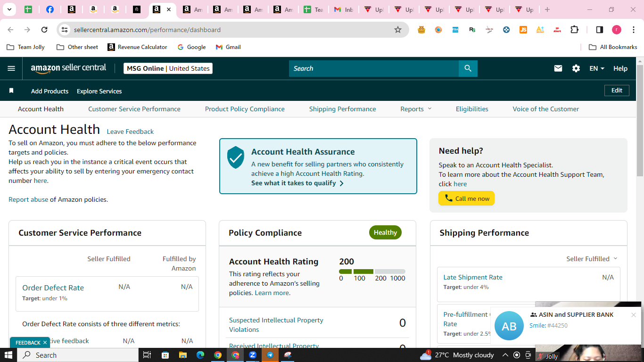This screenshot has width=644, height=362.
Task: Open the Chrome side panel
Action: click(600, 30)
